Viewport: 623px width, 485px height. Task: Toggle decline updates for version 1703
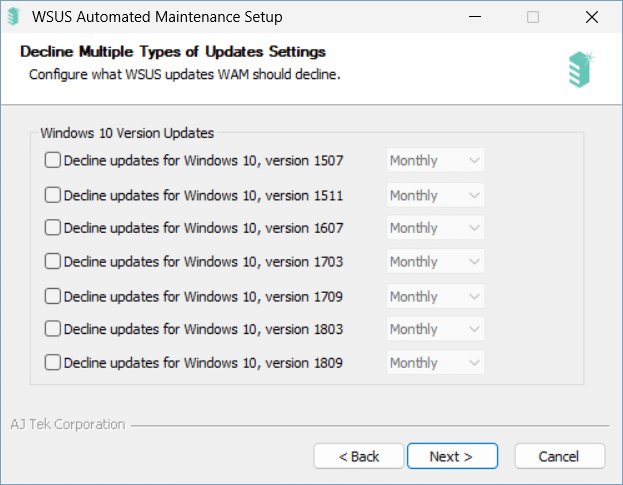click(x=52, y=261)
